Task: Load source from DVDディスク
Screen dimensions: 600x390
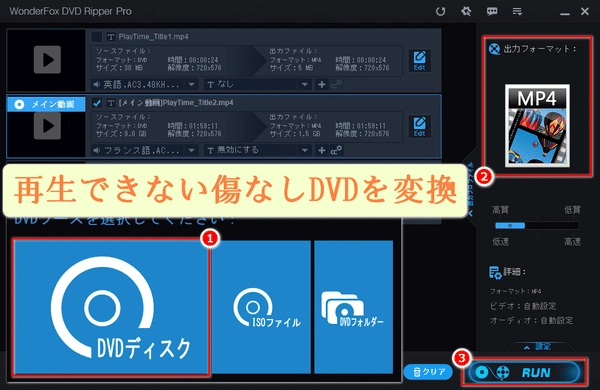Action: click(111, 307)
